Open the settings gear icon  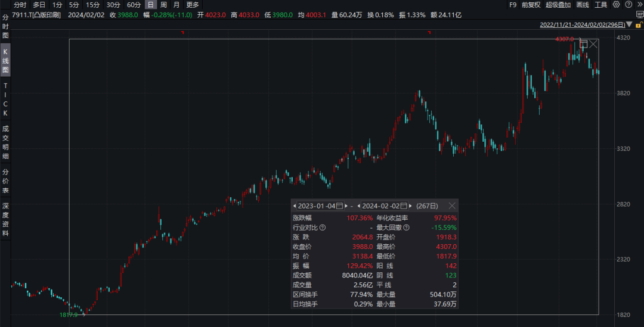coord(616,5)
